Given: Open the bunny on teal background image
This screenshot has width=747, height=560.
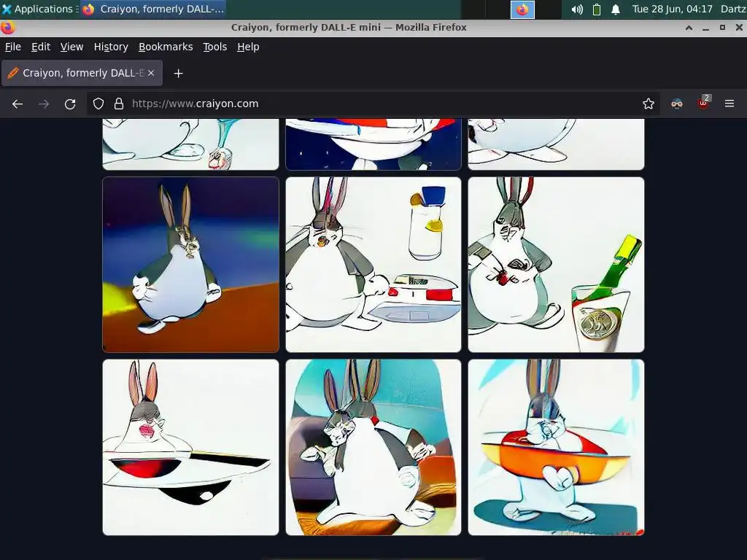Looking at the screenshot, I should tap(373, 447).
